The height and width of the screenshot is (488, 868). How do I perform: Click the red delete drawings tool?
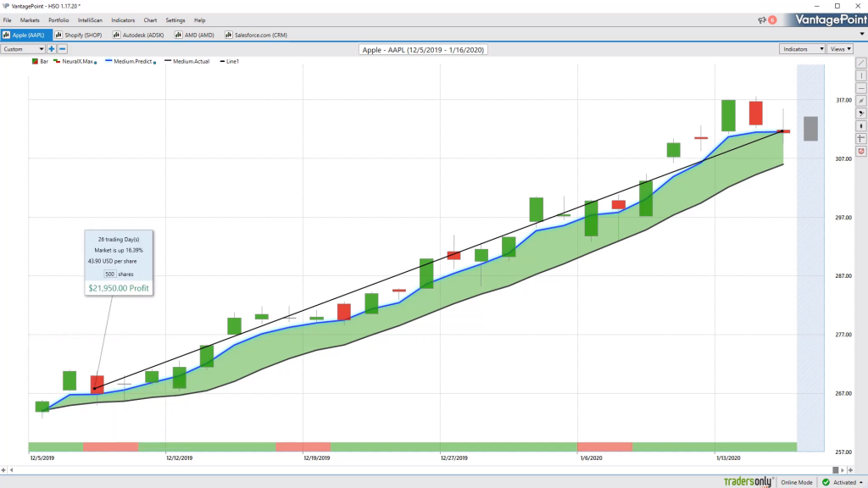coord(861,152)
